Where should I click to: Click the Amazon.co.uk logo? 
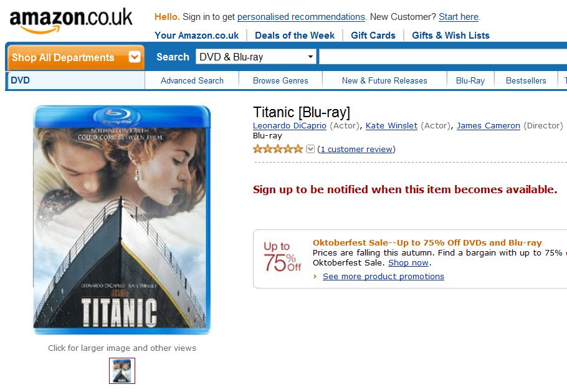point(71,21)
